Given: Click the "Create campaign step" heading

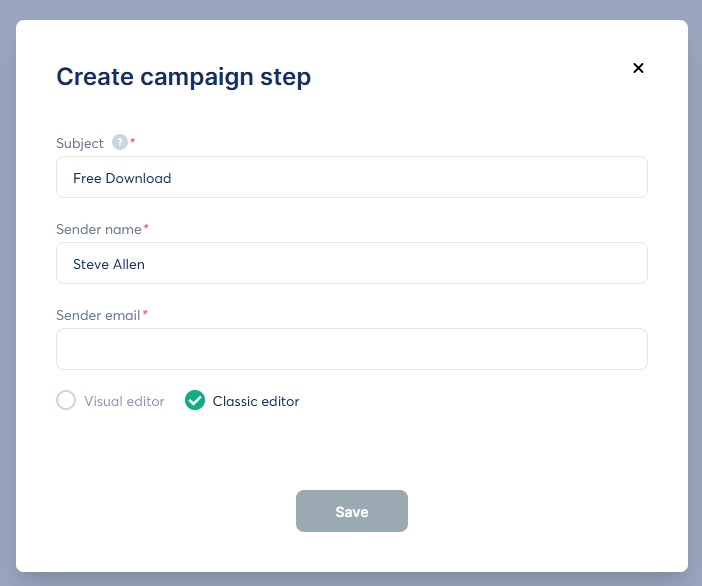Looking at the screenshot, I should (x=183, y=76).
